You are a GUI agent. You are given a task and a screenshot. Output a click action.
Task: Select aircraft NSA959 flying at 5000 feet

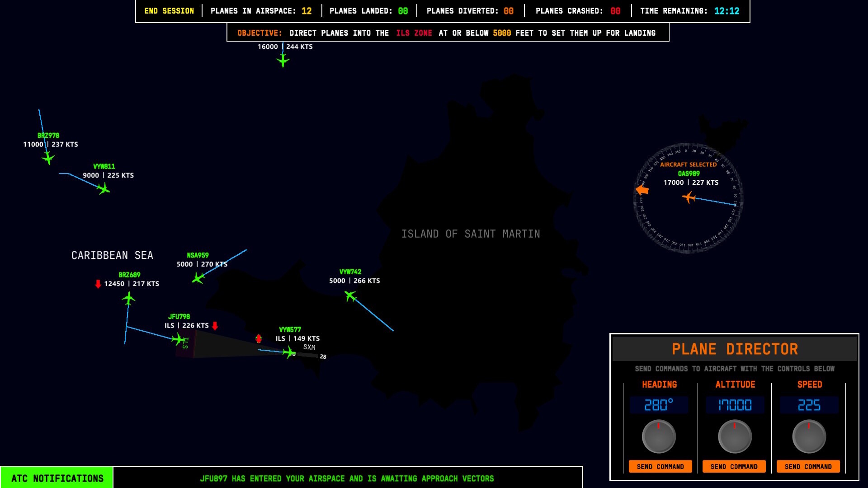coord(198,279)
